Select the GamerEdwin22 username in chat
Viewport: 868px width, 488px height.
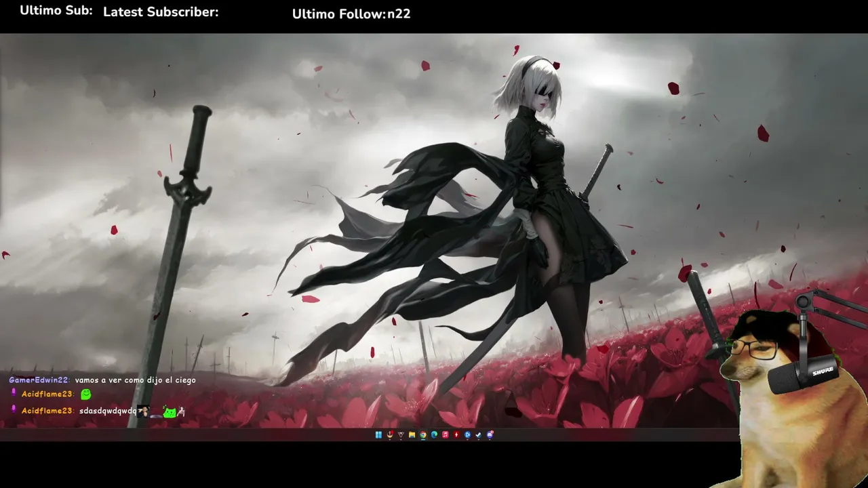[39, 380]
